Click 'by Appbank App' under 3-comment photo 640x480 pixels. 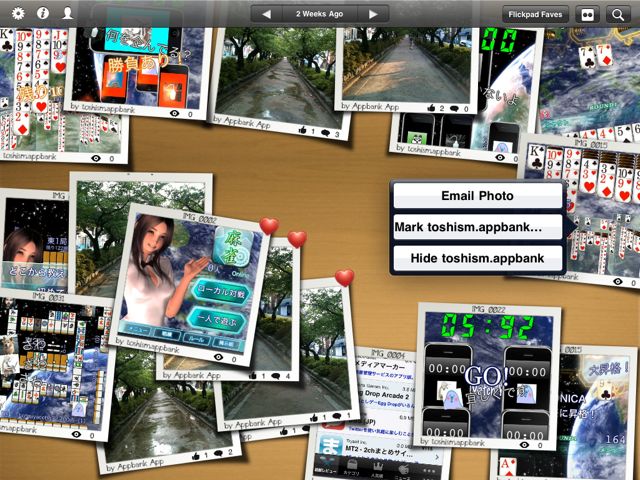[242, 122]
